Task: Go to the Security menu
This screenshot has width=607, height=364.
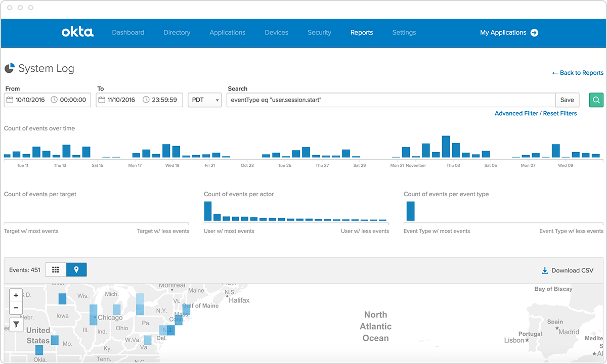Action: [x=319, y=32]
